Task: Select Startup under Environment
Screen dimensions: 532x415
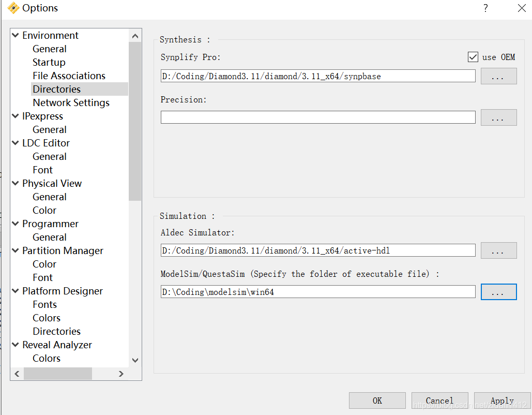Action: click(49, 62)
